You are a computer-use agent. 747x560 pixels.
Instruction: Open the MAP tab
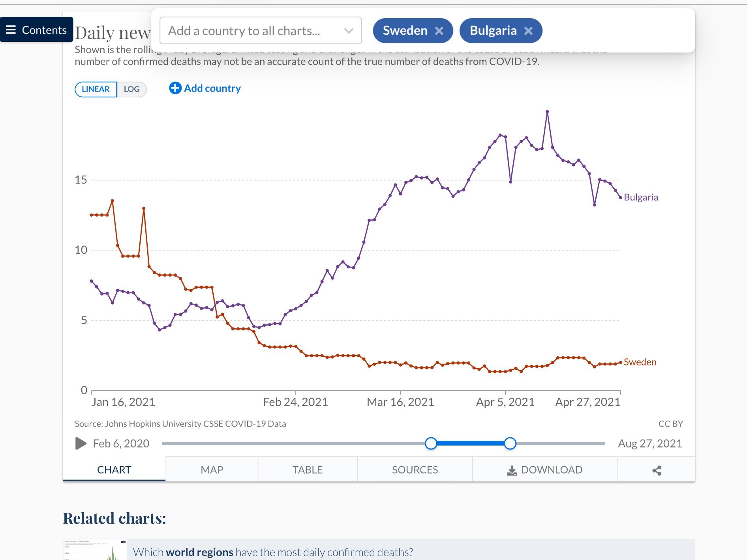tap(212, 470)
